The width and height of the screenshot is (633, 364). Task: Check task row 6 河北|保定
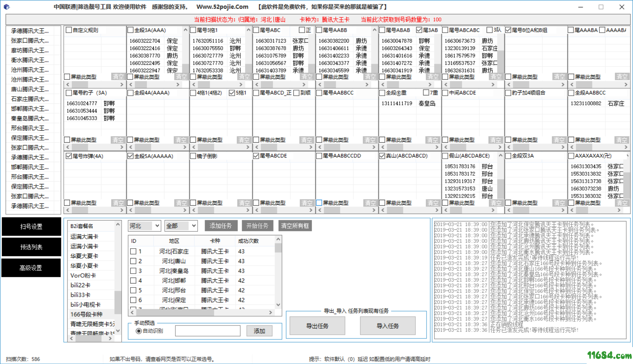pyautogui.click(x=133, y=300)
